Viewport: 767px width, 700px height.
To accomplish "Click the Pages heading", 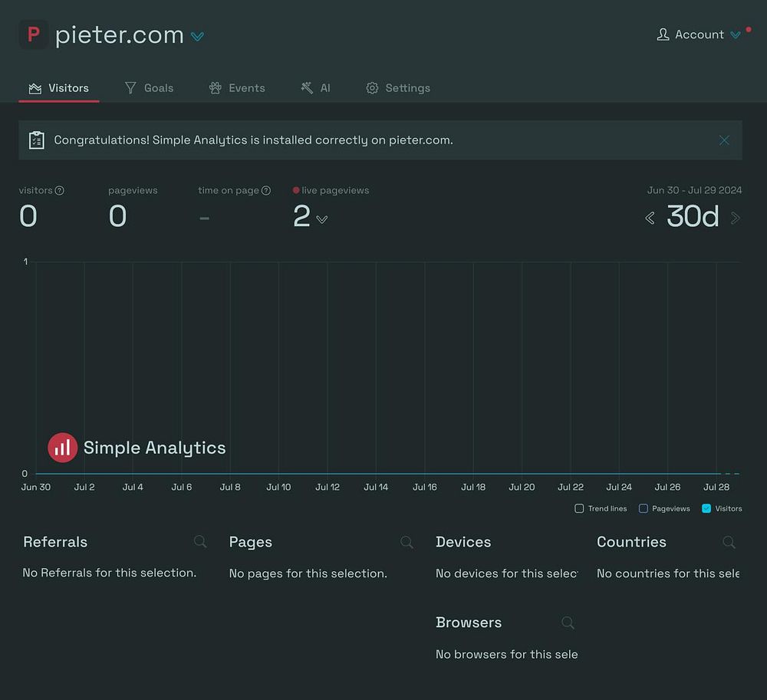I will [x=251, y=543].
